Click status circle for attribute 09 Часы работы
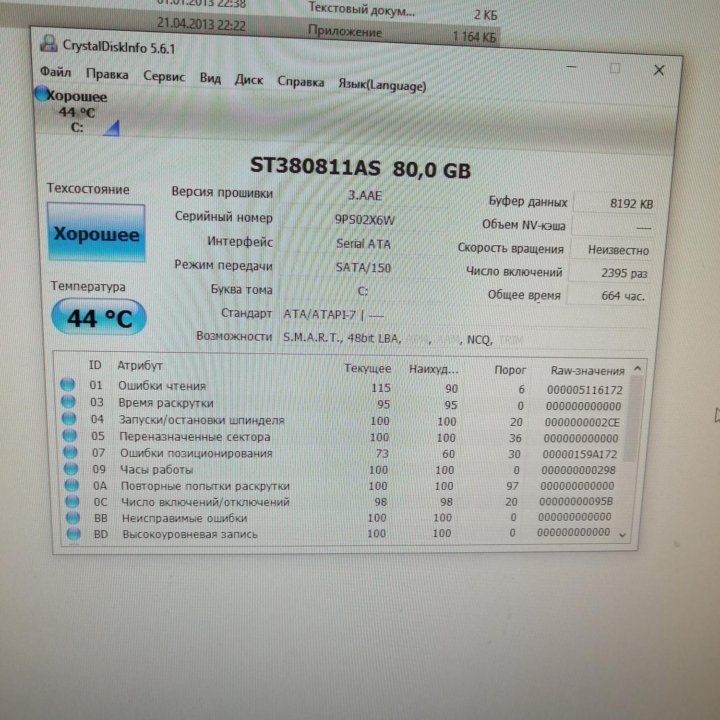The image size is (720, 720). pyautogui.click(x=68, y=470)
